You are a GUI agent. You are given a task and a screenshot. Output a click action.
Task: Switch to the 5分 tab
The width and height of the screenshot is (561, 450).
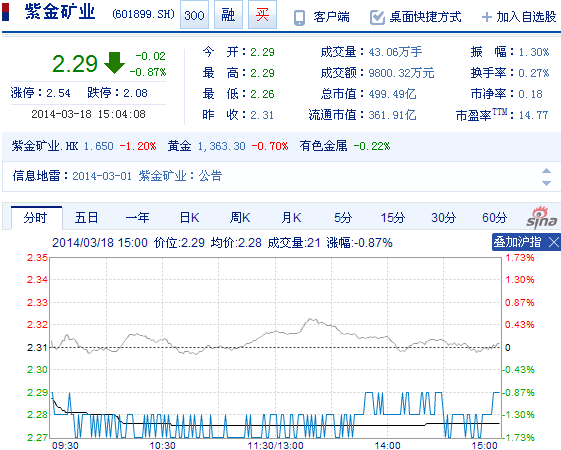tap(343, 217)
